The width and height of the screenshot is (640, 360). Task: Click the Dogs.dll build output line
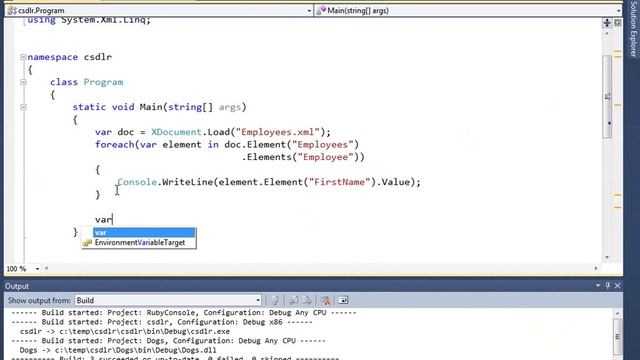[118, 350]
